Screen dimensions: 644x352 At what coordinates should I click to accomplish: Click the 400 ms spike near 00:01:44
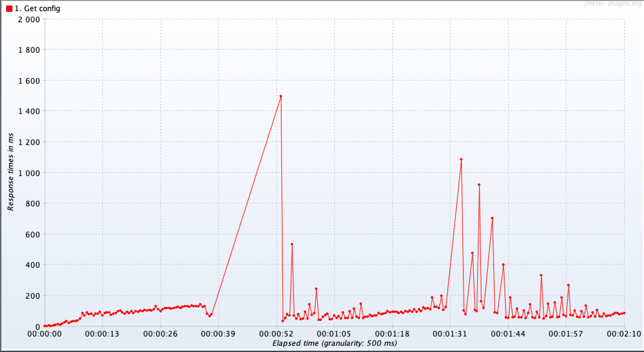pyautogui.click(x=504, y=264)
